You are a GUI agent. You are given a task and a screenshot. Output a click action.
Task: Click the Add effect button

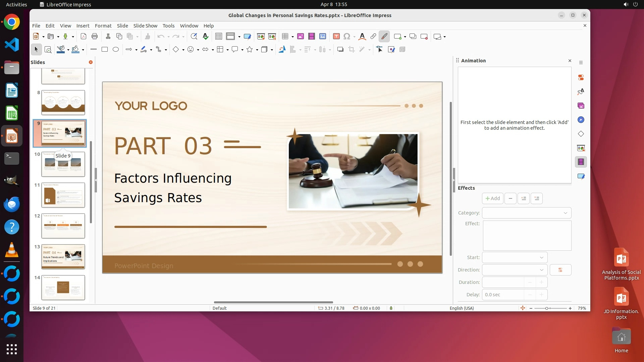click(x=492, y=198)
